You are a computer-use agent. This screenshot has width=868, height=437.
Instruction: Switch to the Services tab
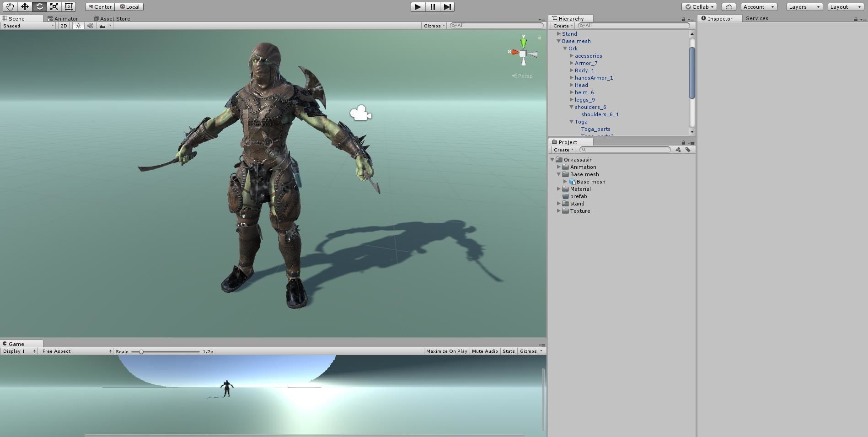coord(757,19)
